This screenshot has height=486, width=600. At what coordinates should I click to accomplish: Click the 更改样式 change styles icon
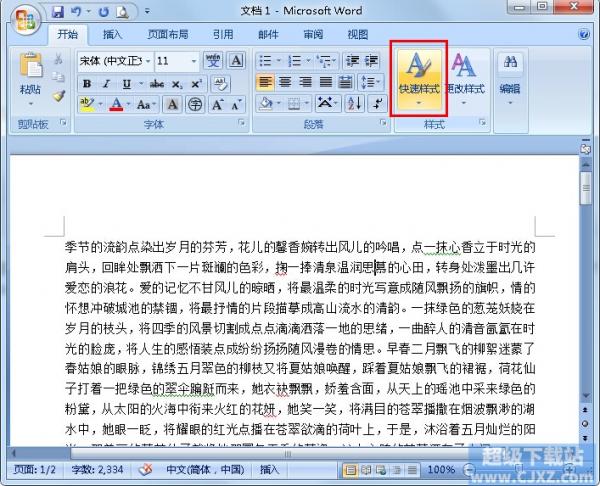pyautogui.click(x=464, y=77)
